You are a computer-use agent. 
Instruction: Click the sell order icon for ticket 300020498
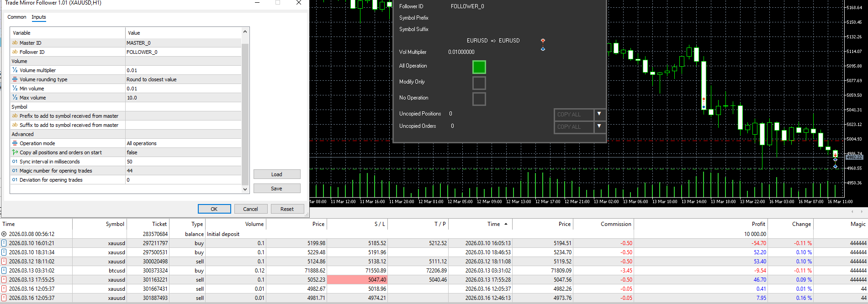click(x=4, y=262)
